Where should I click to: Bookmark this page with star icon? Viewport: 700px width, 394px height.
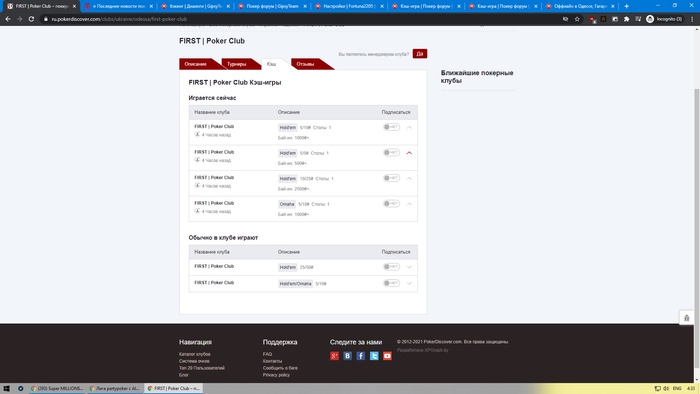pos(577,19)
